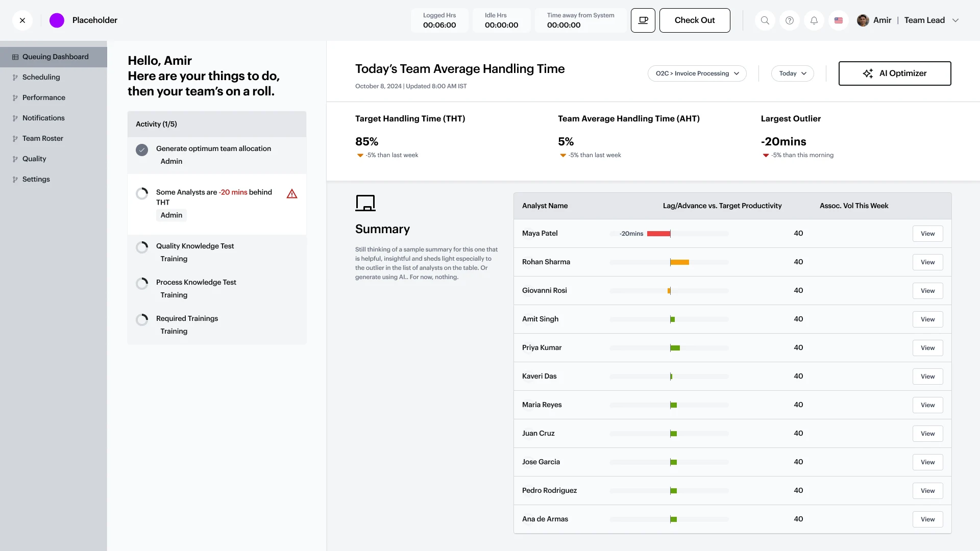Image resolution: width=980 pixels, height=551 pixels.
Task: View Ana de Armas's details
Action: 928,519
